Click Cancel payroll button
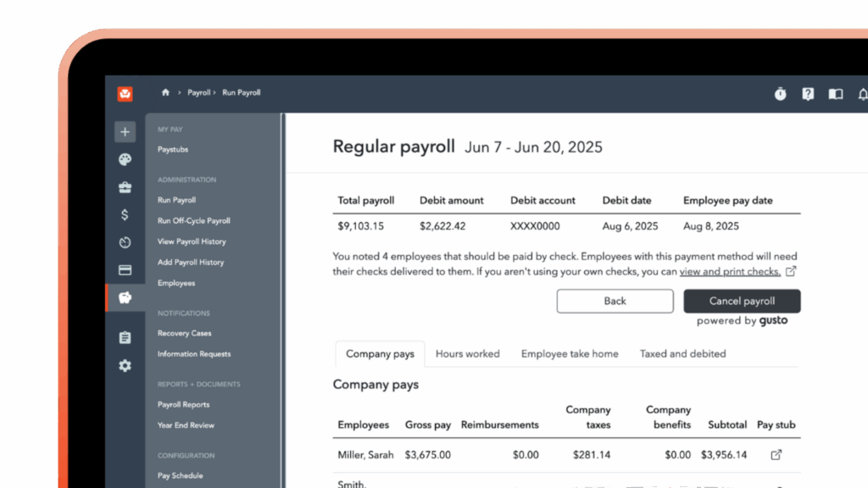This screenshot has height=488, width=868. coord(742,301)
